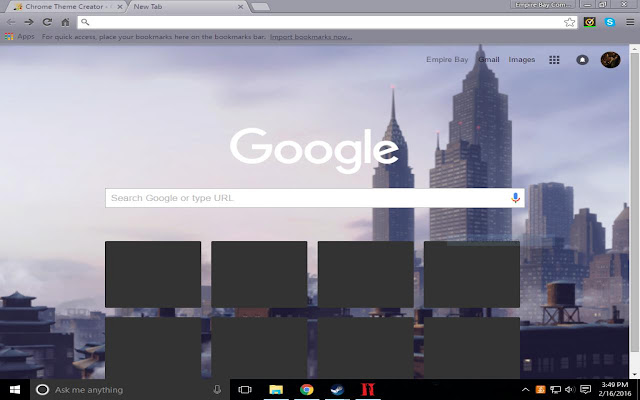This screenshot has width=640, height=400.
Task: Open the volume control in tray
Action: [x=570, y=390]
